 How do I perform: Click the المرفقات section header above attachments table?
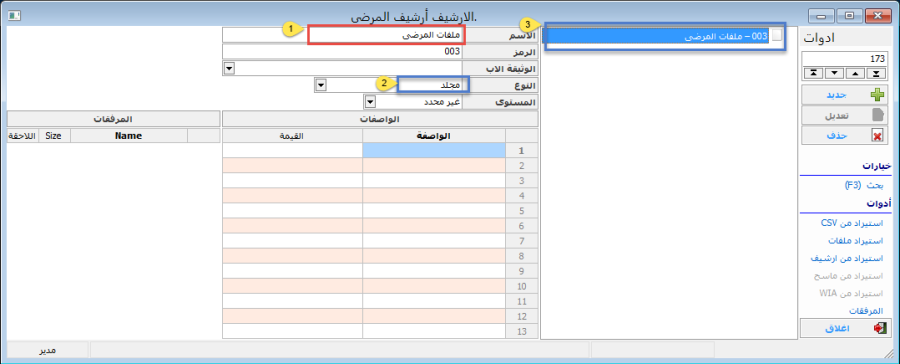click(x=113, y=119)
